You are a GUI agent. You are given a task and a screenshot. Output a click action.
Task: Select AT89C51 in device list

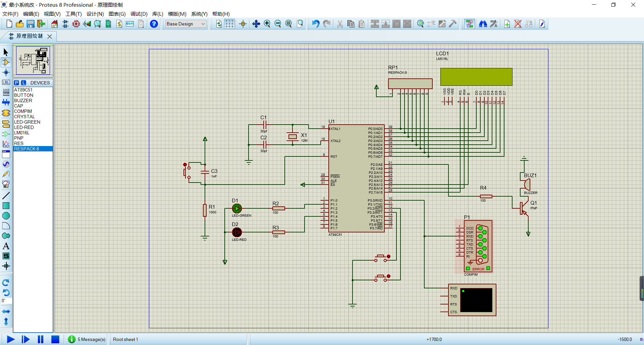[x=33, y=90]
